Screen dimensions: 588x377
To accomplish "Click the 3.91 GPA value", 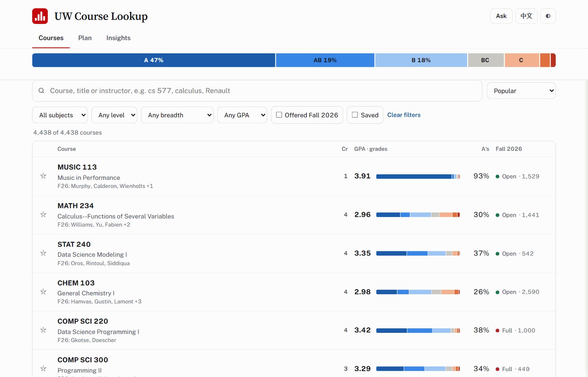I will point(362,176).
